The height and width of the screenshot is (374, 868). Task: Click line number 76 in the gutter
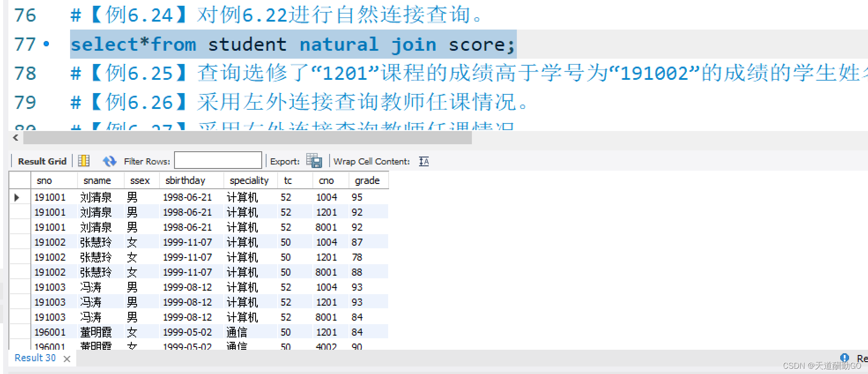[25, 15]
